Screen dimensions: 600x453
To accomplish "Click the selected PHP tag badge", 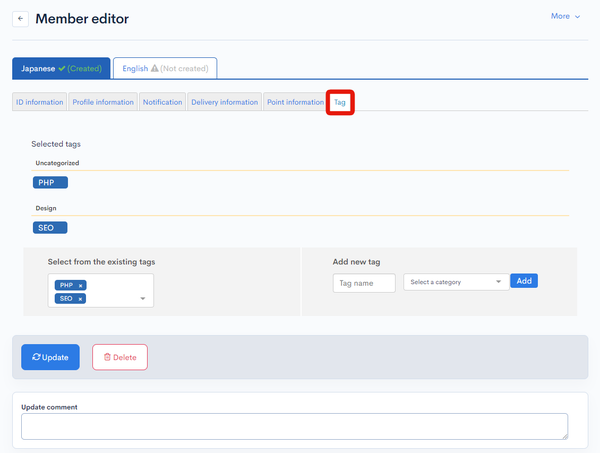I will (51, 183).
